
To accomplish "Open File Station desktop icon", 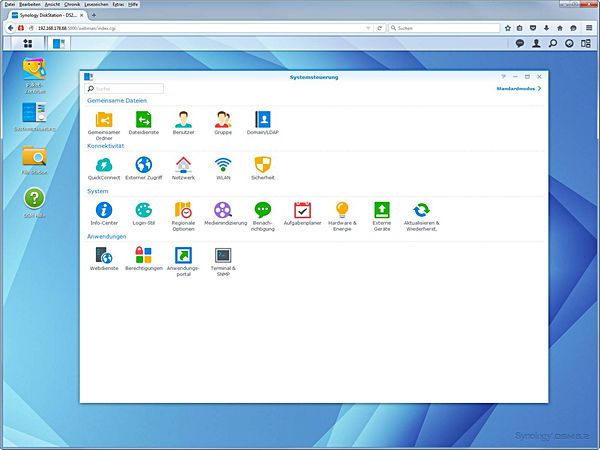I will point(34,160).
